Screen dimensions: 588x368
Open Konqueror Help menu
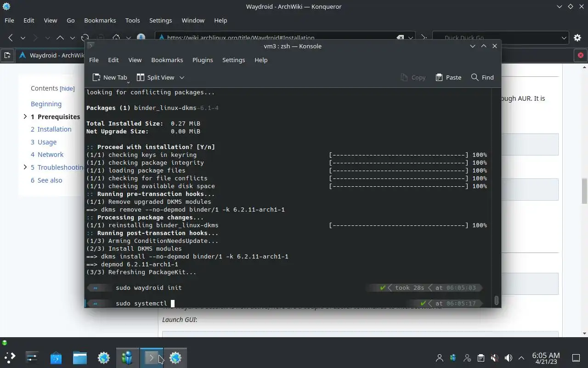(x=220, y=20)
